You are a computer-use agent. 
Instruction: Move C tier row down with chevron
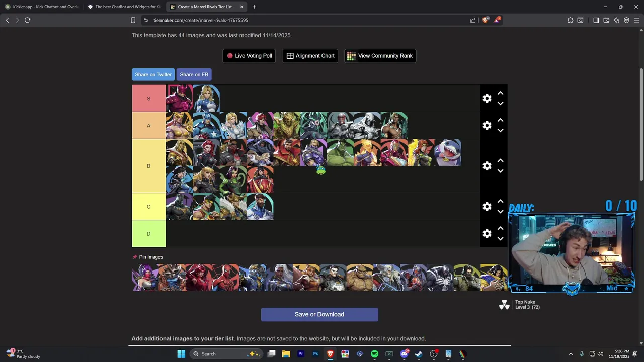point(500,212)
